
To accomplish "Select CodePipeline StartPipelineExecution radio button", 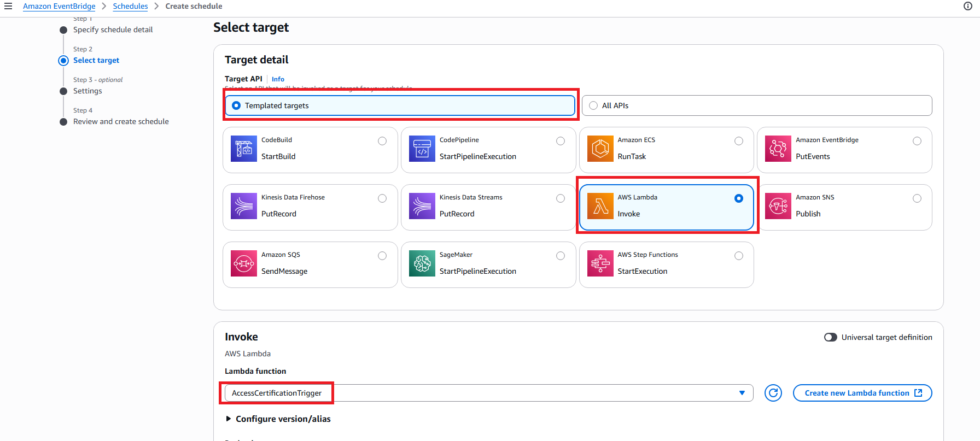I will click(561, 141).
